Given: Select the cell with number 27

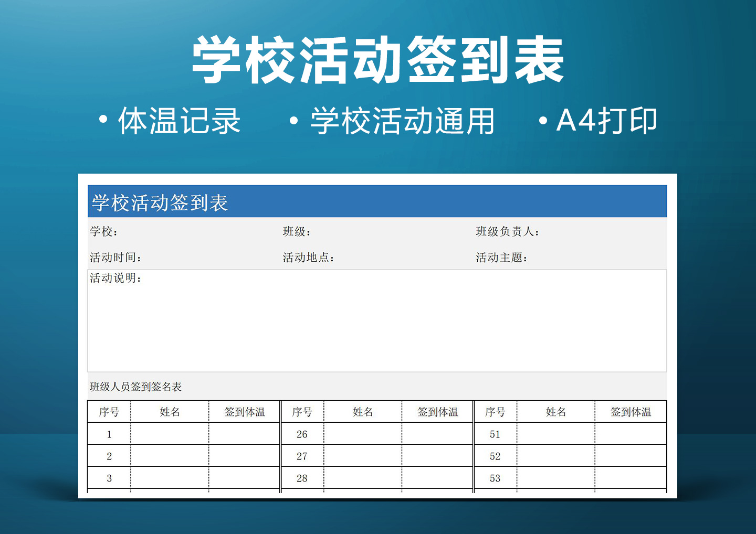Looking at the screenshot, I should [302, 456].
